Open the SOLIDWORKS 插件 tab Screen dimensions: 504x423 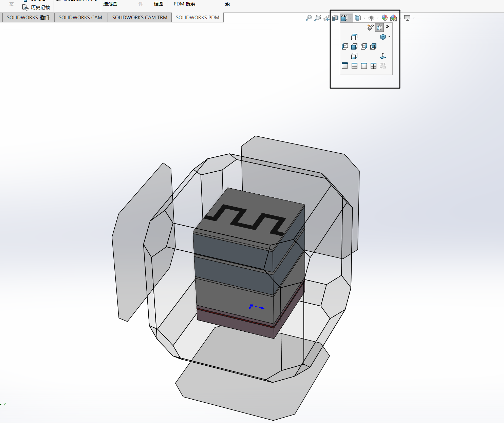29,18
